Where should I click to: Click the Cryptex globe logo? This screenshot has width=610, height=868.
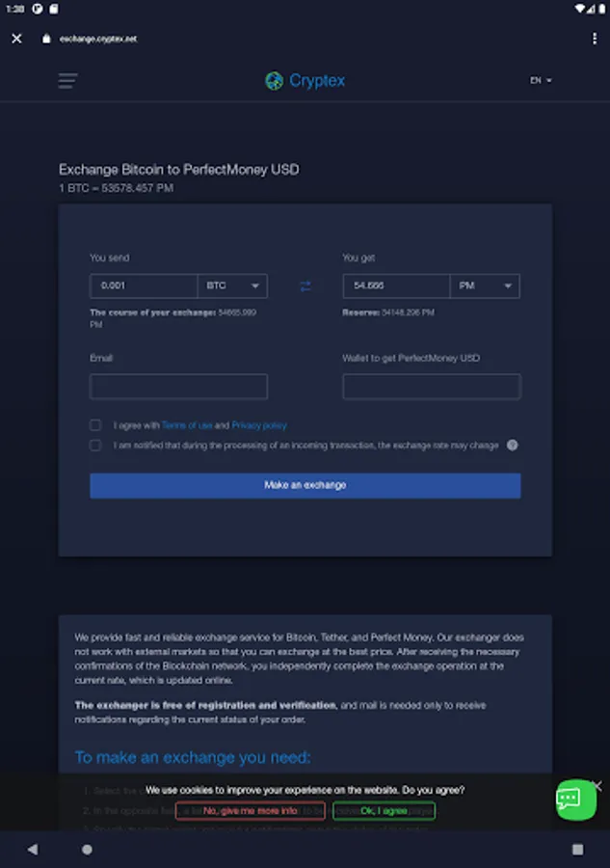[x=275, y=81]
